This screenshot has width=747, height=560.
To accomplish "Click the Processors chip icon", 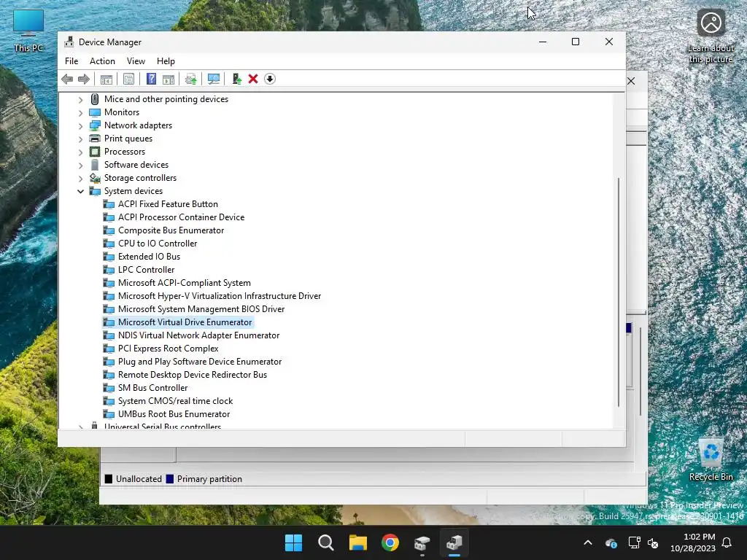I will [x=95, y=152].
